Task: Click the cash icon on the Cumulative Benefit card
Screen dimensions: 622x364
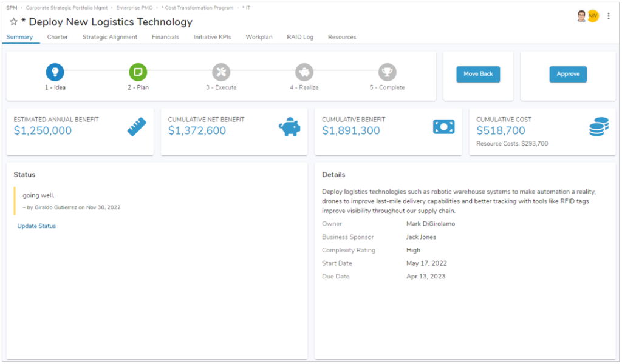Action: [444, 126]
